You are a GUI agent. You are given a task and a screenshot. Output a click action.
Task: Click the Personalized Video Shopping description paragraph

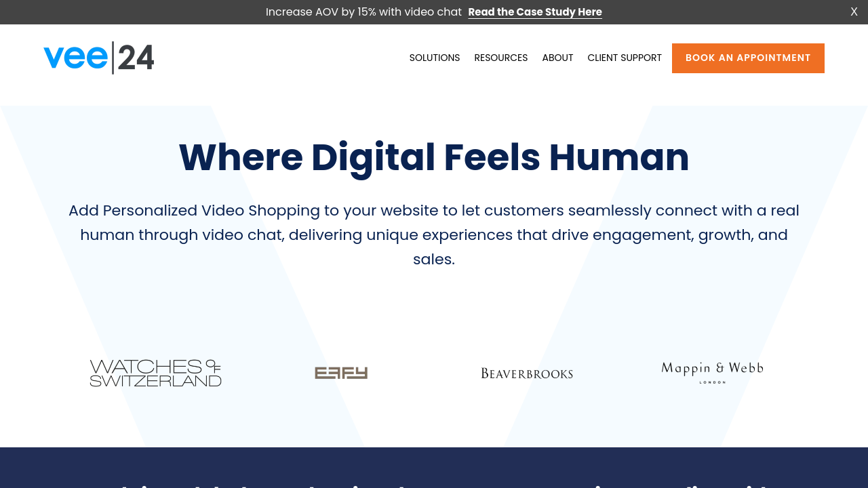pos(434,235)
